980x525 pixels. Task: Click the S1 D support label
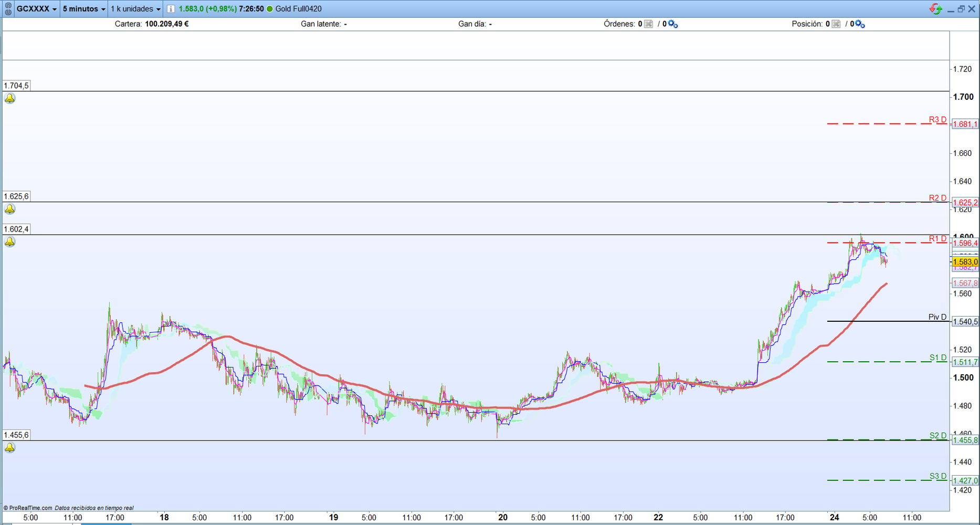(938, 358)
